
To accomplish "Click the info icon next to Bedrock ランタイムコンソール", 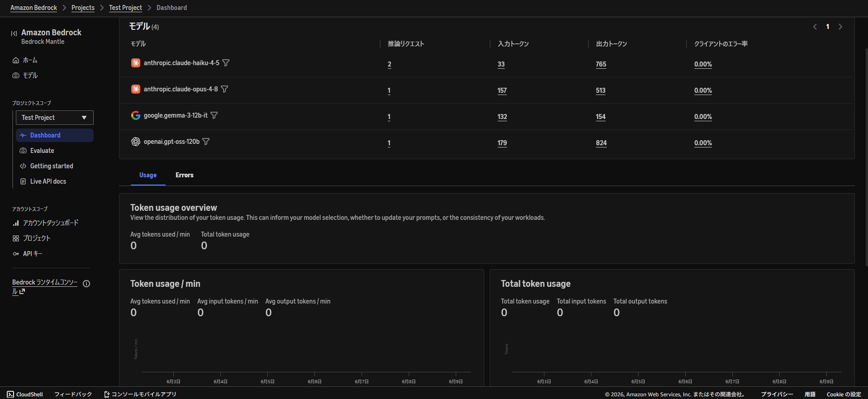I will tap(86, 284).
